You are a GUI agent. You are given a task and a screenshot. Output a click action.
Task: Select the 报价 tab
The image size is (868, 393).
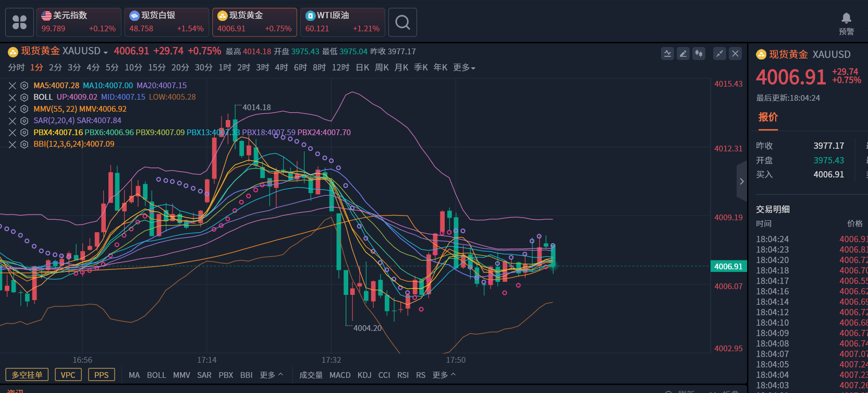click(768, 117)
